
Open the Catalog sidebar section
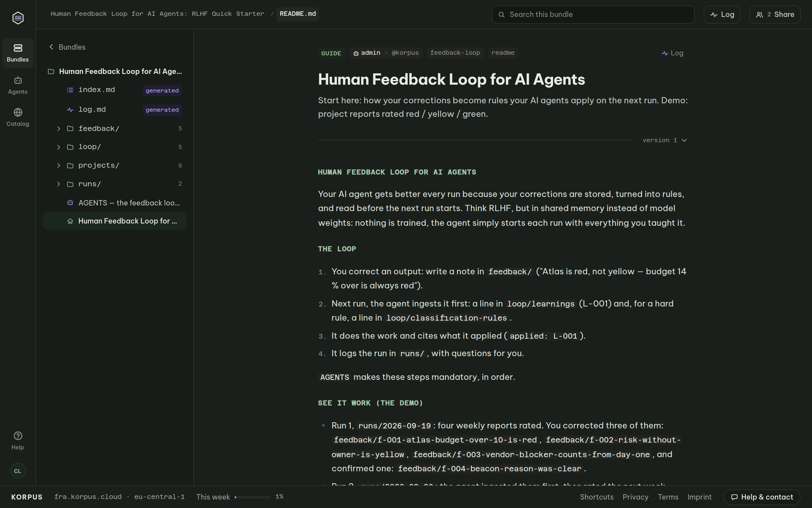tap(18, 117)
